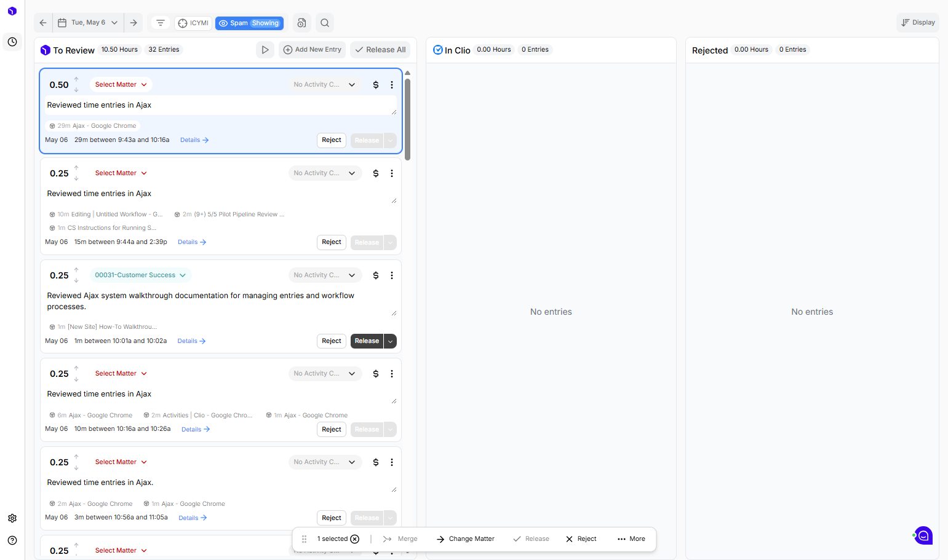The width and height of the screenshot is (948, 560).
Task: Choose Merge in the selection bar
Action: [x=400, y=539]
